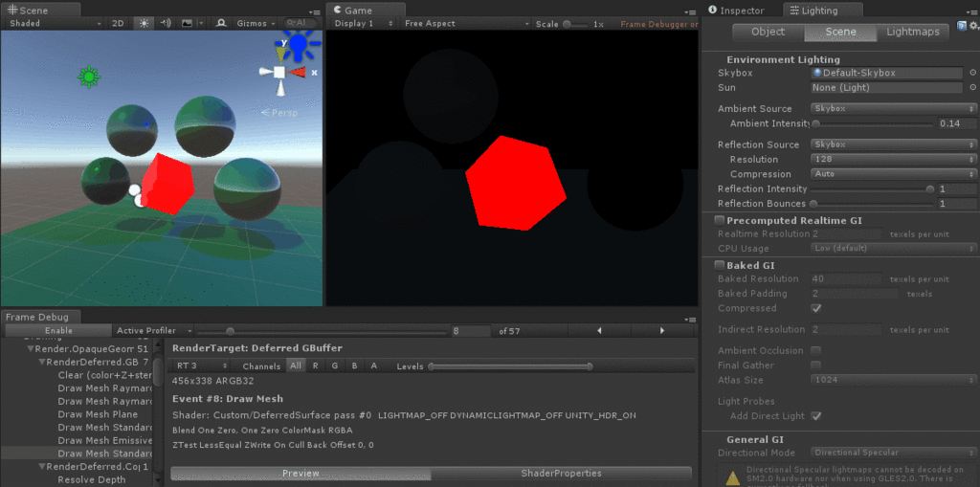Open the Directional Mode dropdown
Image resolution: width=980 pixels, height=487 pixels.
(894, 453)
